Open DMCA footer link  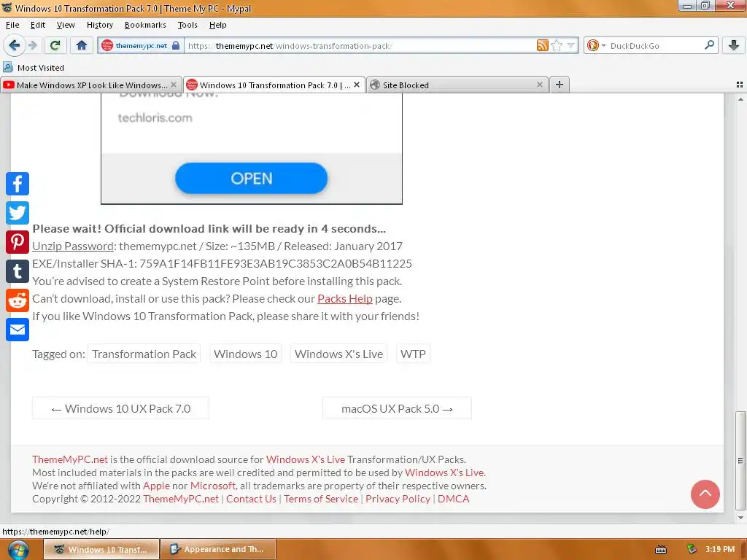click(454, 499)
